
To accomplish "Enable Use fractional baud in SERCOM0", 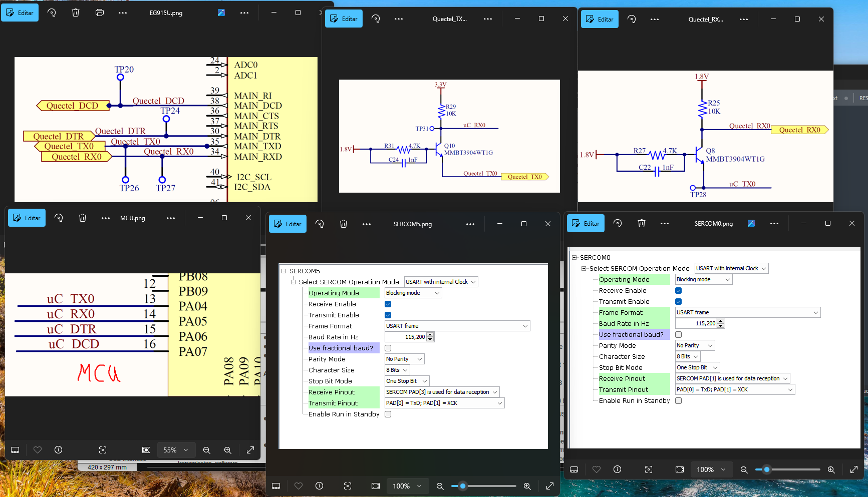I will [x=678, y=334].
